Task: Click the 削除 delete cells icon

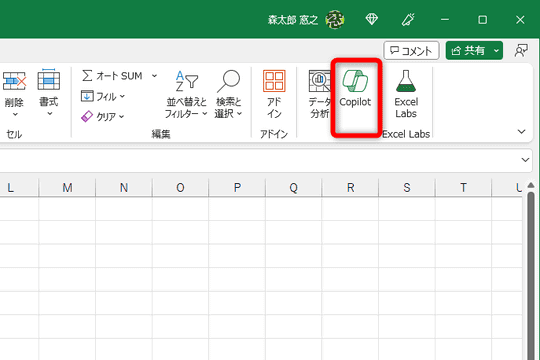Action: 14,81
